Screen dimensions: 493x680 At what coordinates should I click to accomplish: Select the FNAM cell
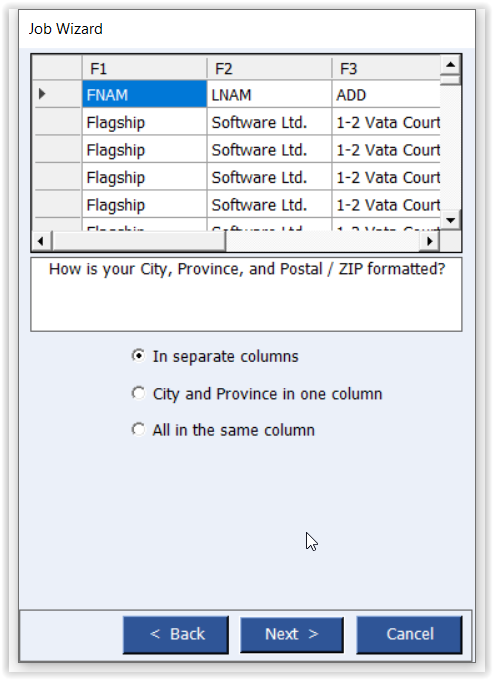pyautogui.click(x=144, y=94)
